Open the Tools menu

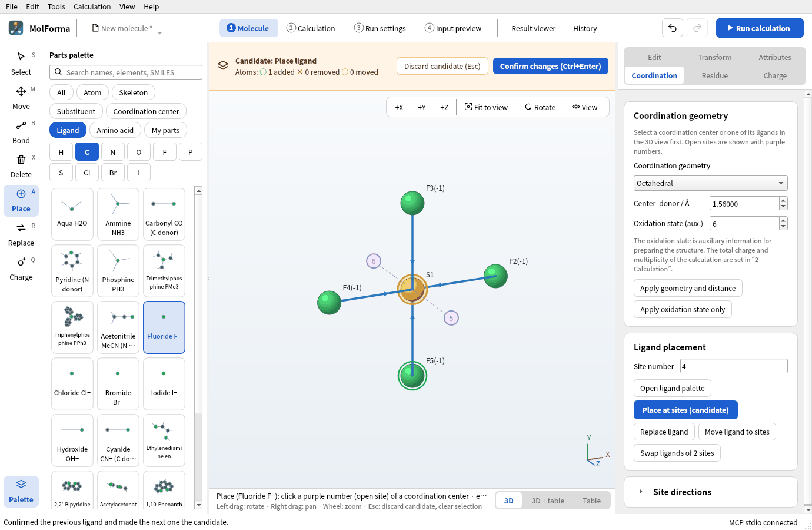tap(56, 6)
